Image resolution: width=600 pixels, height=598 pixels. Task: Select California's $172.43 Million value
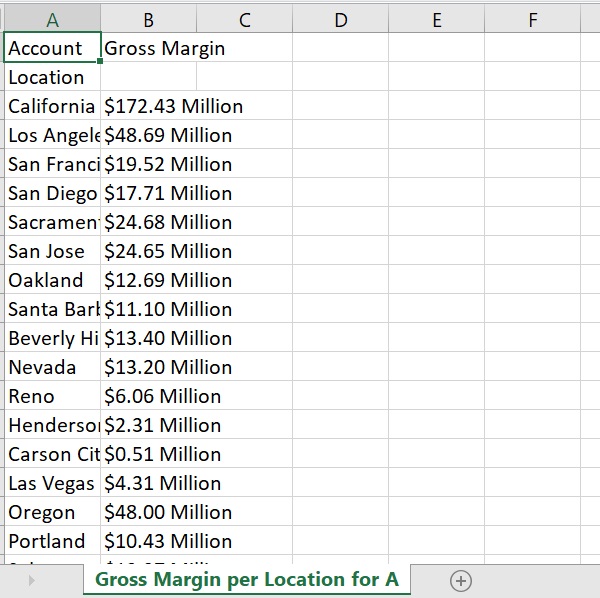pos(148,106)
